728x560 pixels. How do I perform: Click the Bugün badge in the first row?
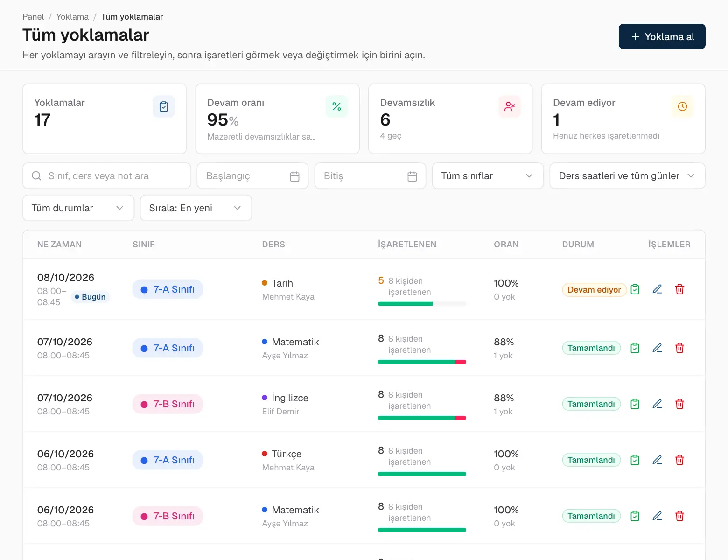tap(90, 297)
